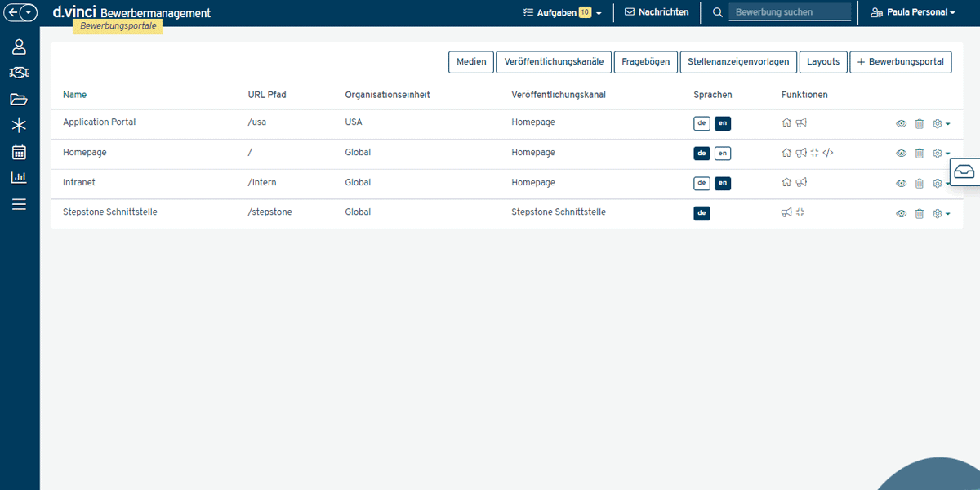980x490 pixels.
Task: Expand the gear settings dropdown for Application Portal
Action: (941, 124)
